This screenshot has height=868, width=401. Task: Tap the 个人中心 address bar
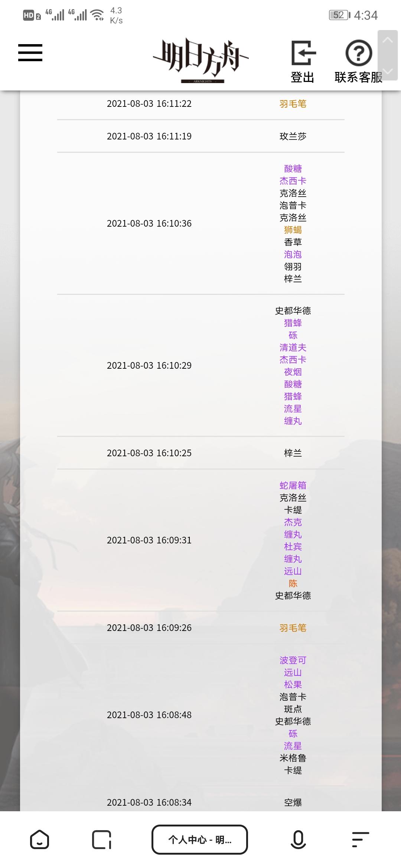[200, 839]
